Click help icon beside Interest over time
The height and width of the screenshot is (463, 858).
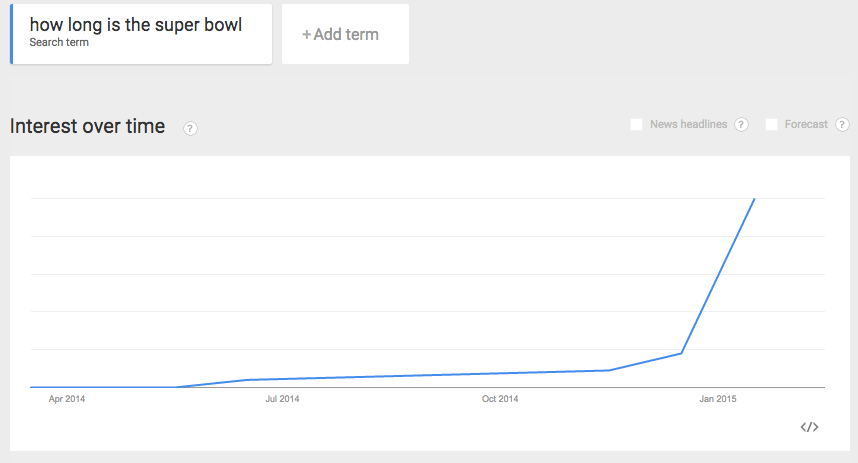click(190, 128)
